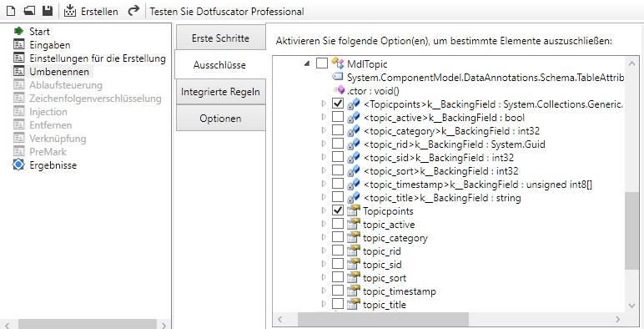Click the Save project floppy icon
644x329 pixels.
tap(48, 11)
